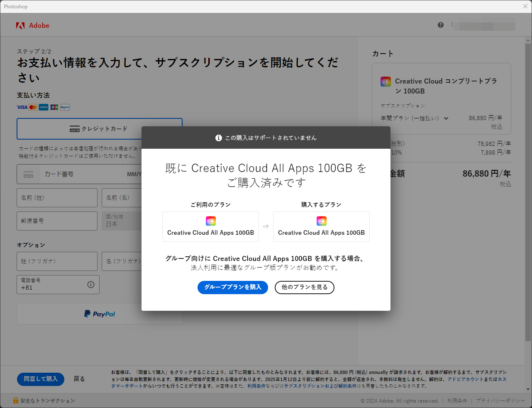This screenshot has height=408, width=532.
Task: Click the カード番号 input field
Action: click(79, 174)
